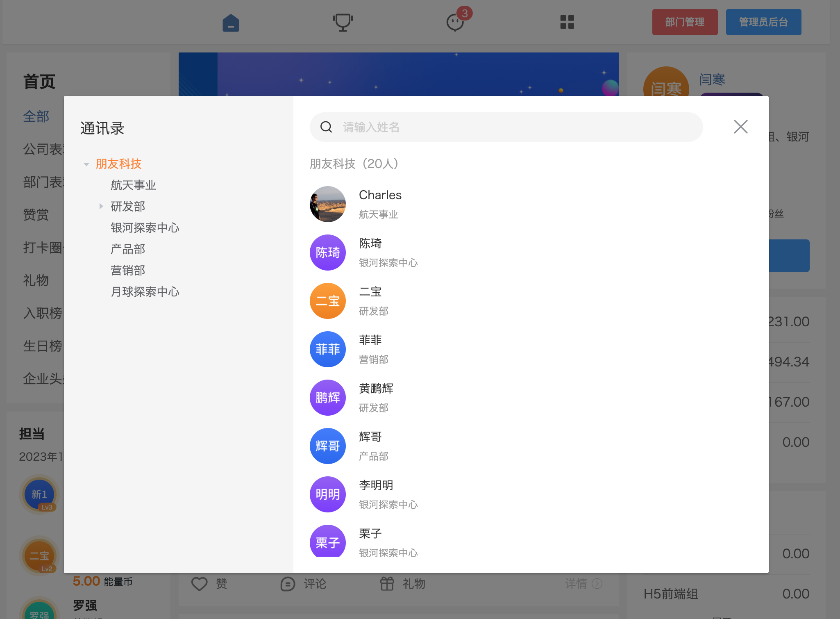Click 二宝's orange avatar in list
Screen dimensions: 840x619
327,301
